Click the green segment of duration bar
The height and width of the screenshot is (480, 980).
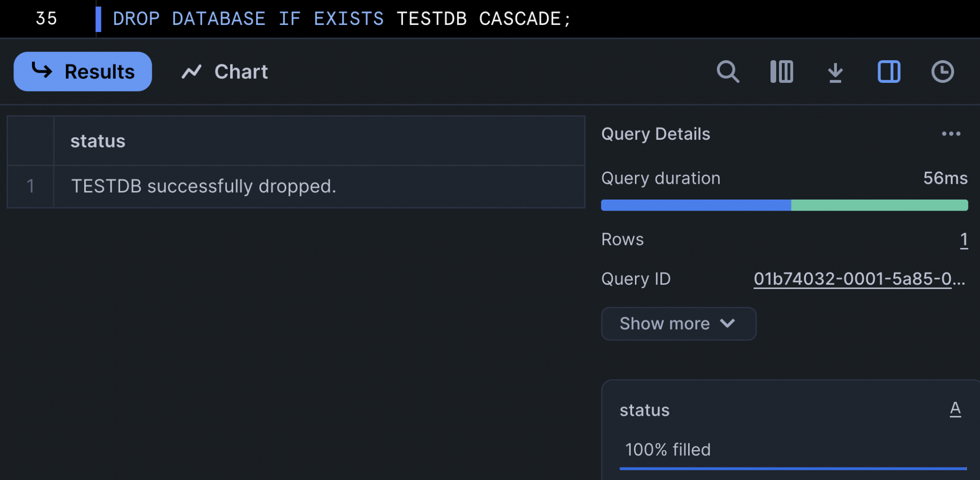(879, 205)
